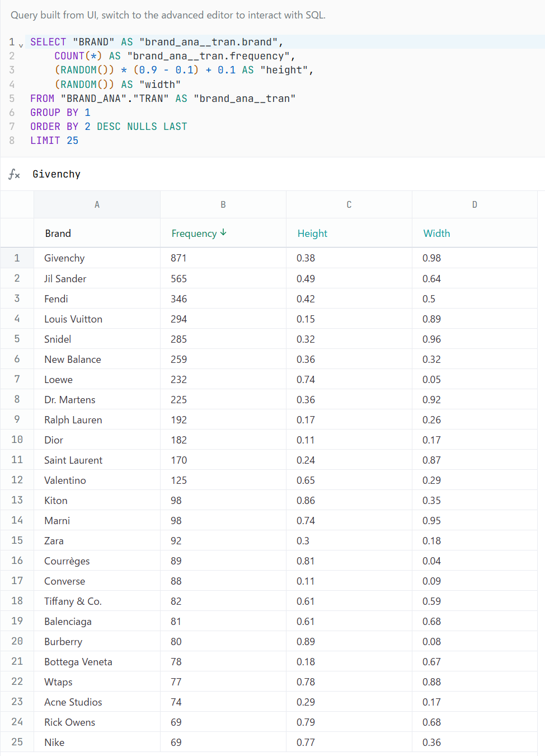This screenshot has width=545, height=756.
Task: Sort by the Height column header
Action: click(312, 234)
